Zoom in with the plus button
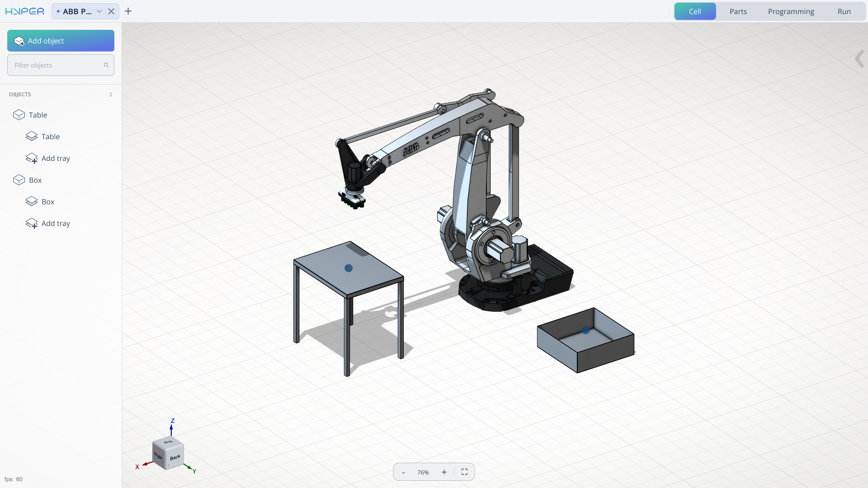Screen dimensions: 868x488 (444, 472)
